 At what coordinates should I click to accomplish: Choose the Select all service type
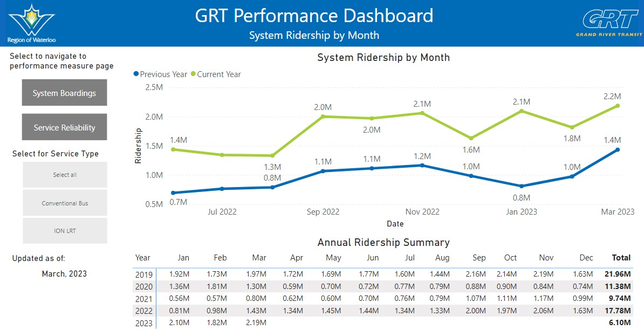65,175
